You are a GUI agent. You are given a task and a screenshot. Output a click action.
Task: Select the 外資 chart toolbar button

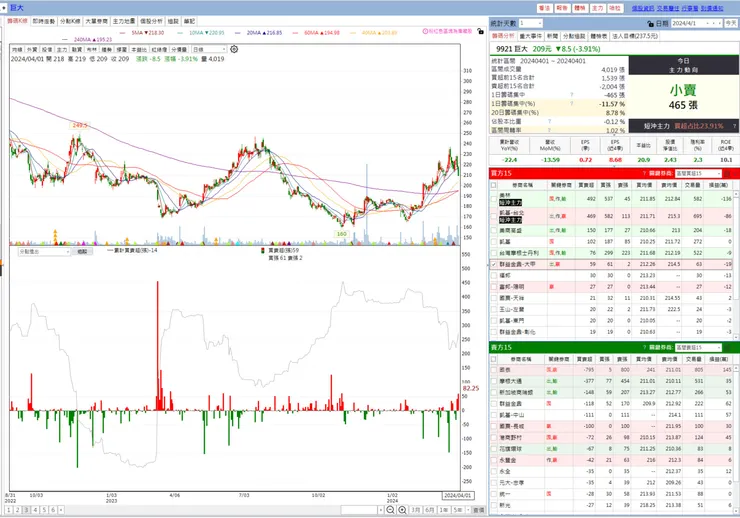pos(32,49)
